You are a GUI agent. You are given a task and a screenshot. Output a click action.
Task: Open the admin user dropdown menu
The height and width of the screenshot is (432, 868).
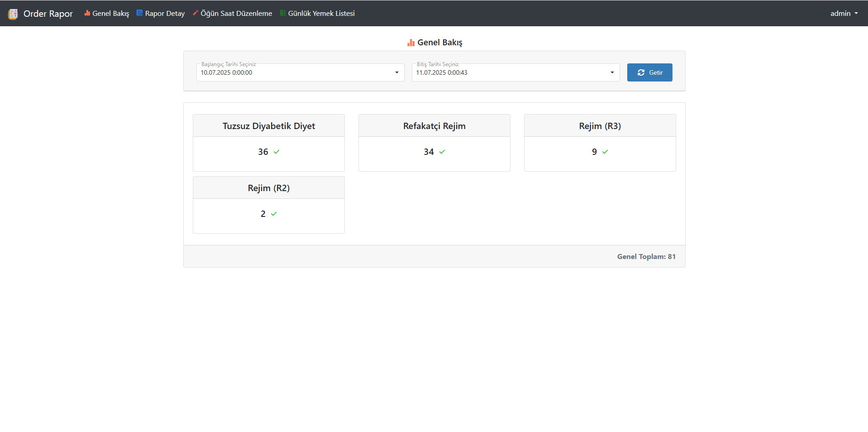pyautogui.click(x=844, y=14)
